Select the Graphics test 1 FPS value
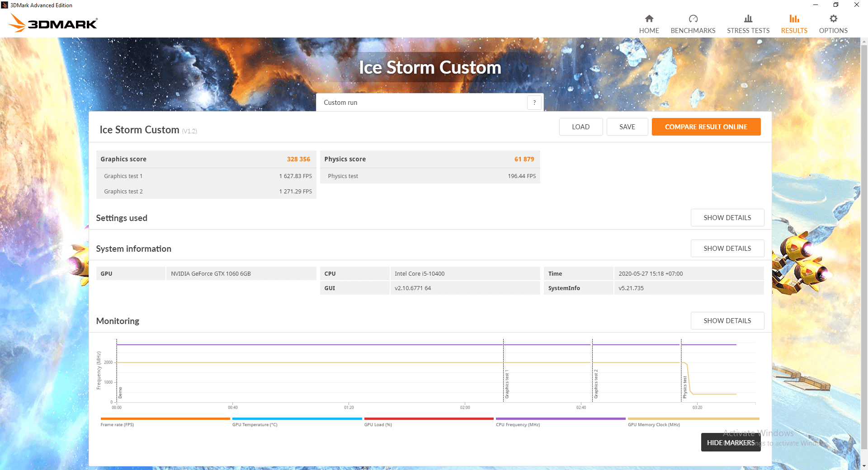868x470 pixels. (x=295, y=176)
